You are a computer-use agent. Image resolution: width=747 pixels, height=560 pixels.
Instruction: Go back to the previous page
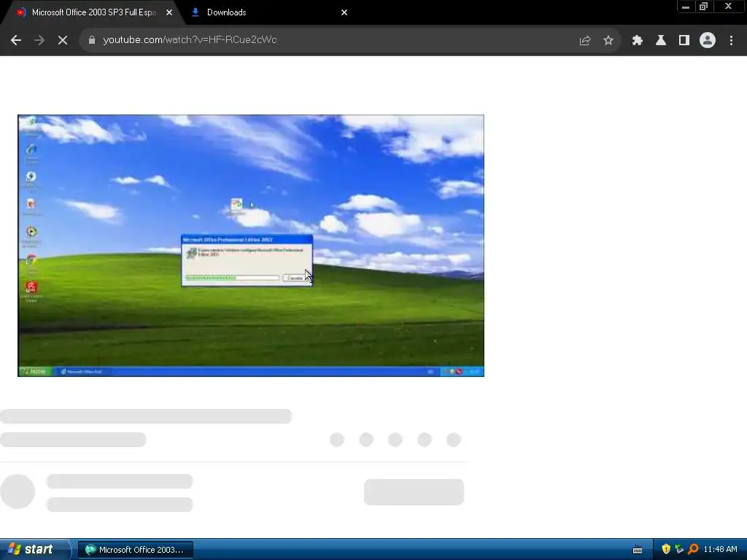[x=16, y=41]
